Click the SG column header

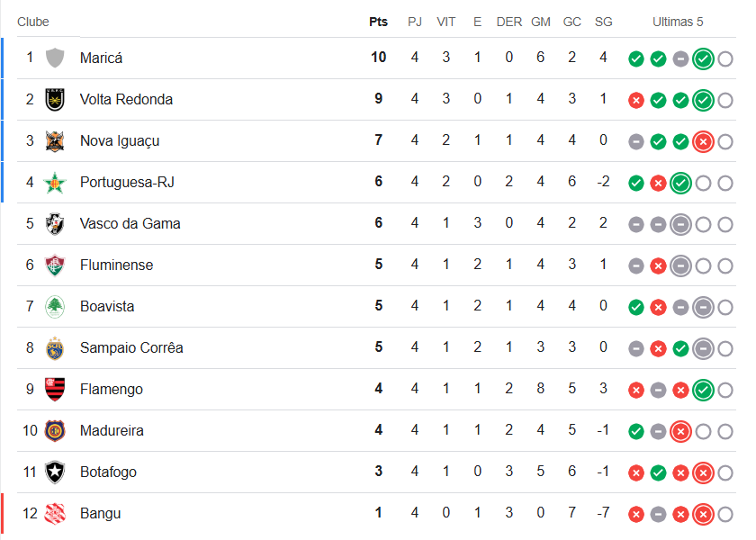click(x=603, y=22)
